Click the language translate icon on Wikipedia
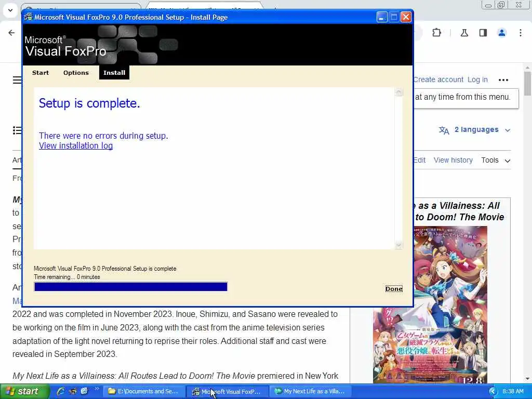532x399 pixels. [x=444, y=130]
